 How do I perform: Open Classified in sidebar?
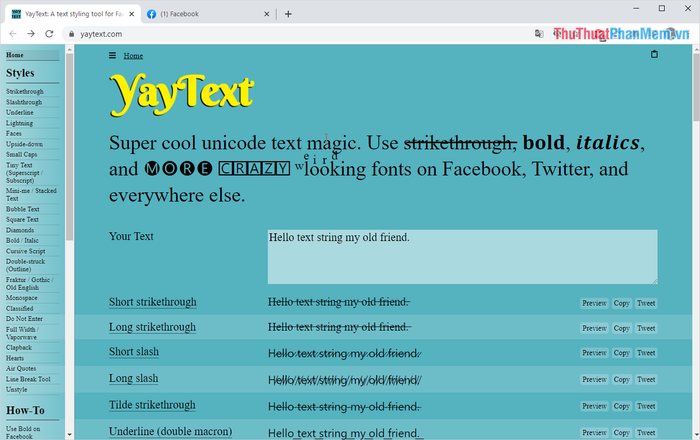pos(20,309)
